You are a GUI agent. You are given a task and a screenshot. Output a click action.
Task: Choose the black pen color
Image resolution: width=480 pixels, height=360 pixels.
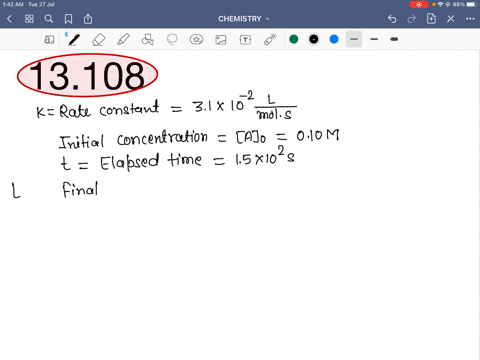point(314,39)
